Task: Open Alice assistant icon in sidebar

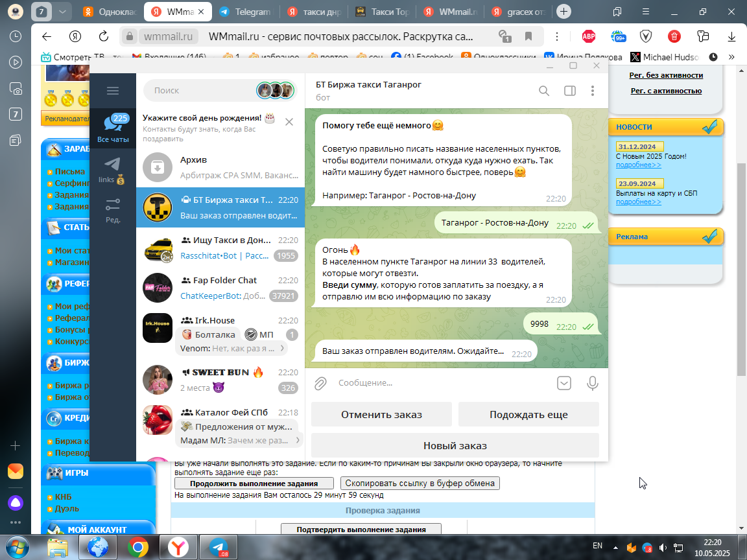Action: 16,502
